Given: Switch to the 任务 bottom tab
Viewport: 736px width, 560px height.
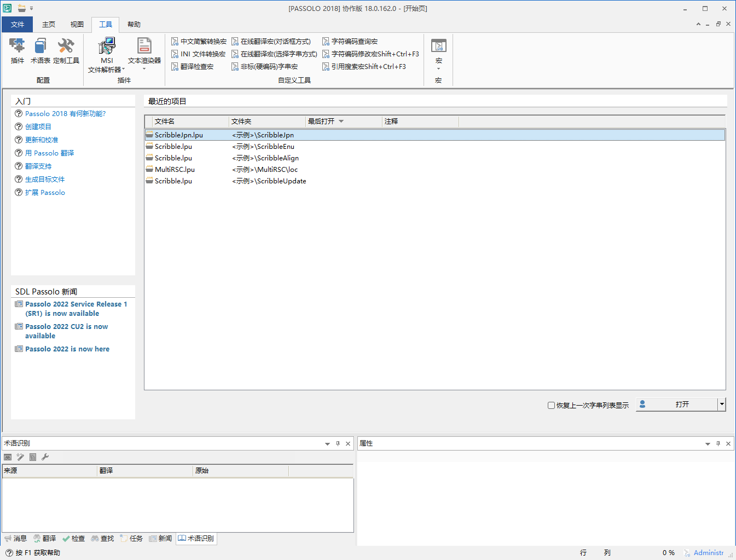Looking at the screenshot, I should 131,539.
